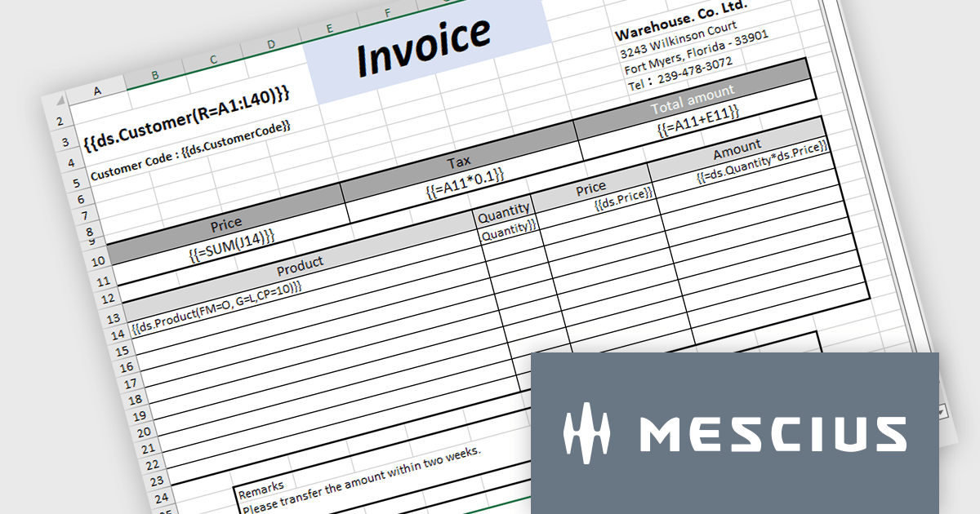
Task: Click the '{{=SUM(J14)}}' formula cell
Action: click(231, 244)
